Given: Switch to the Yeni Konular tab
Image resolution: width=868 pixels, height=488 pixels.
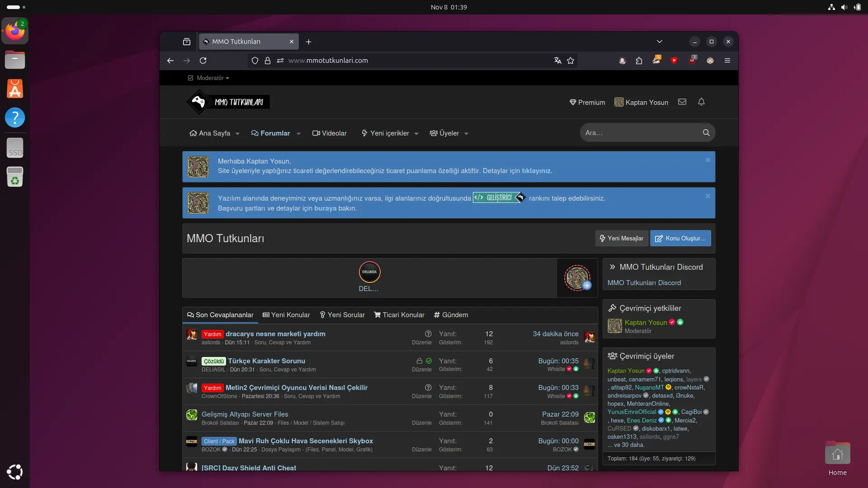Looking at the screenshot, I should click(286, 314).
